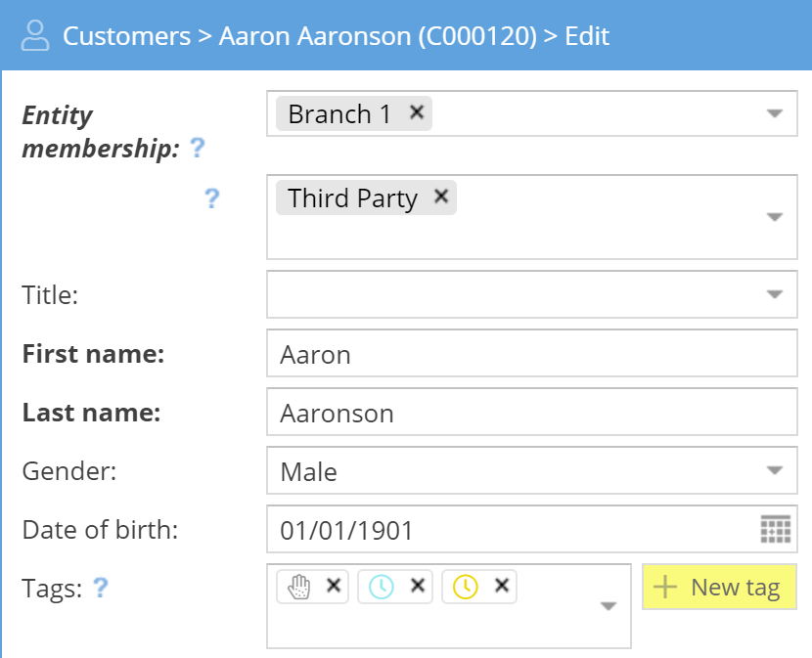812x658 pixels.
Task: Delete the yellow clock tag
Action: pos(502,586)
